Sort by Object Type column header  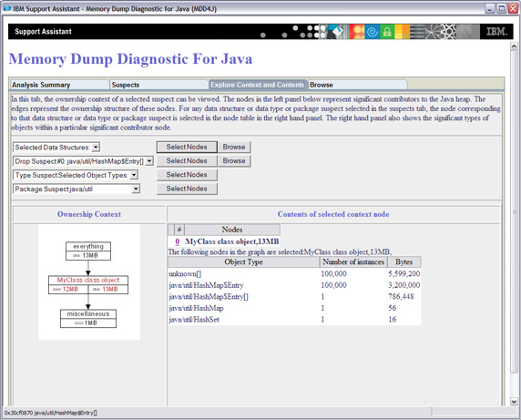243,261
